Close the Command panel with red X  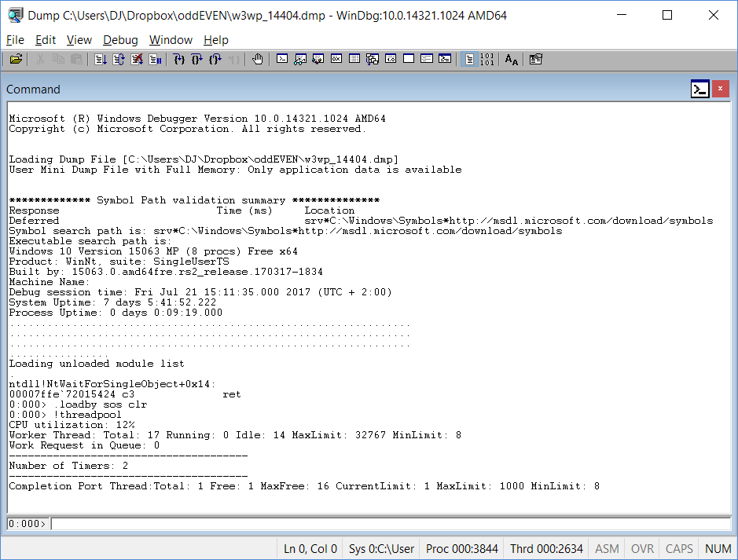(720, 89)
